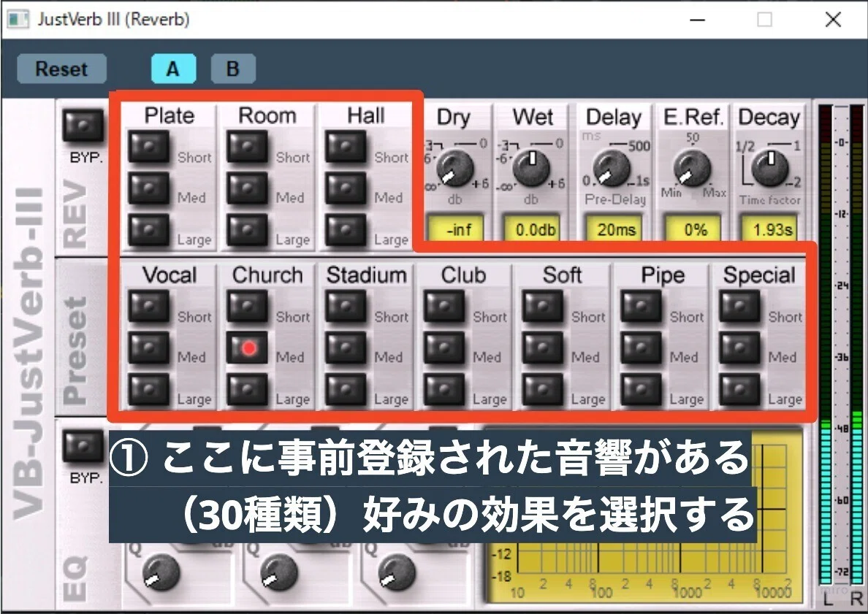Select Room Med reverb
The image size is (868, 614).
click(x=247, y=188)
